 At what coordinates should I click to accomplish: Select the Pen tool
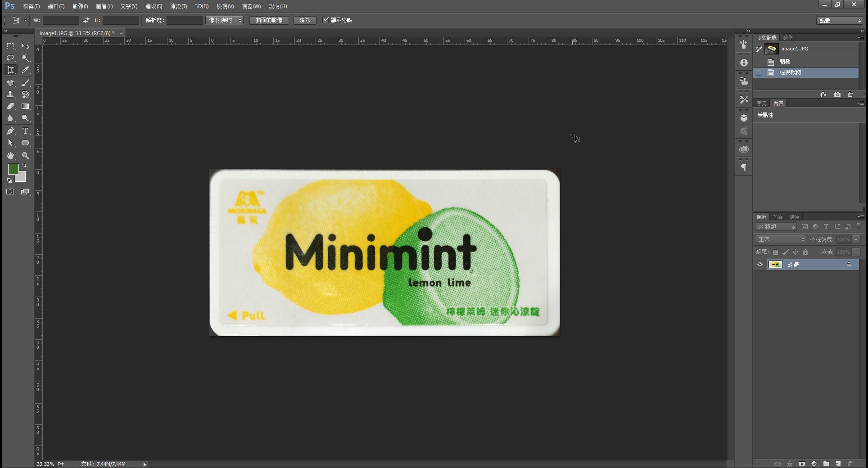tap(10, 131)
